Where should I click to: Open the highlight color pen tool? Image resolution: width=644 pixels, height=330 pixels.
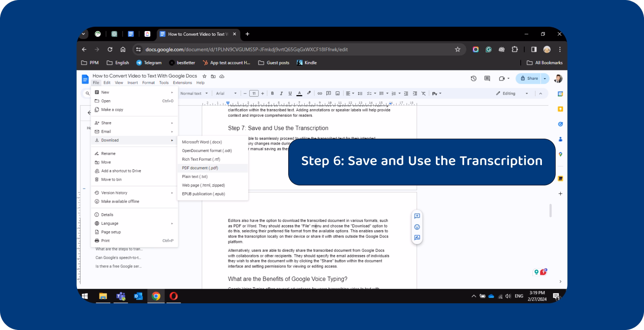[309, 93]
